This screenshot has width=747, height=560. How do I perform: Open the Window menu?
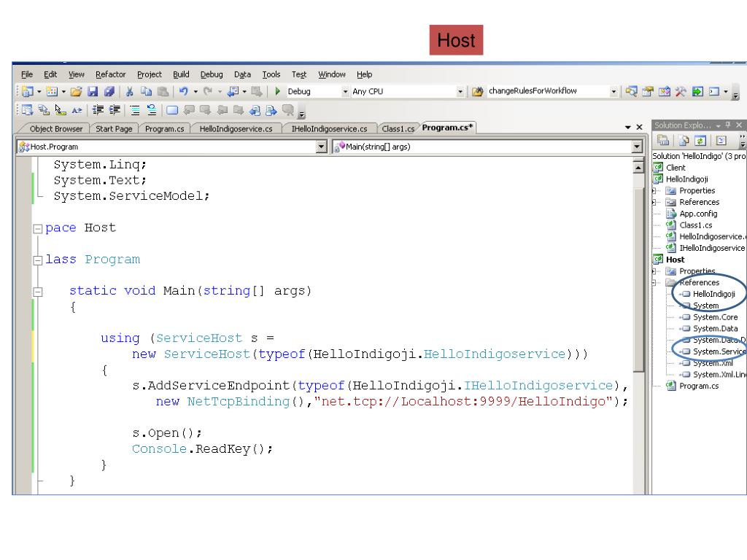[332, 75]
